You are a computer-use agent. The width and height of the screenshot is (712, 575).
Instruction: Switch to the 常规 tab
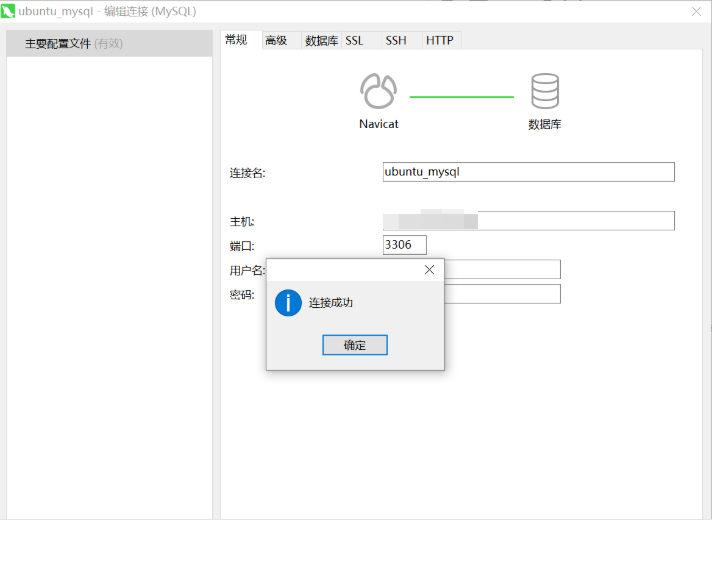tap(237, 40)
